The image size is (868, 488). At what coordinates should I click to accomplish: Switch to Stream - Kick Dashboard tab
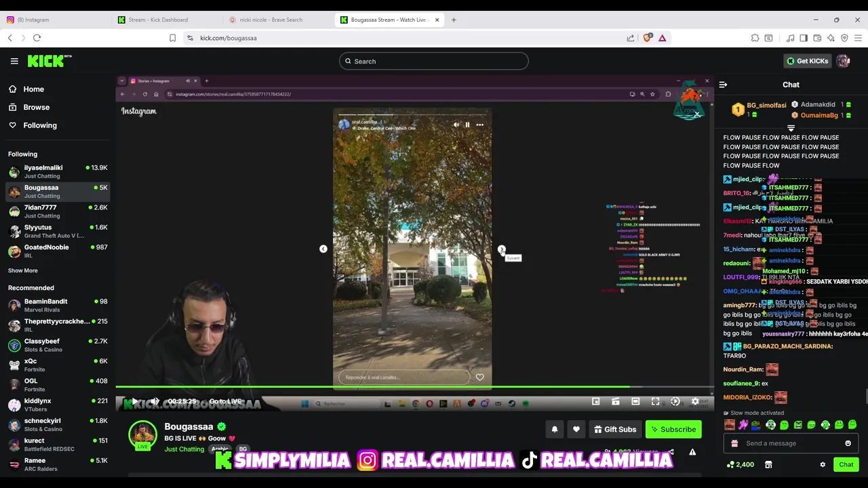(165, 20)
